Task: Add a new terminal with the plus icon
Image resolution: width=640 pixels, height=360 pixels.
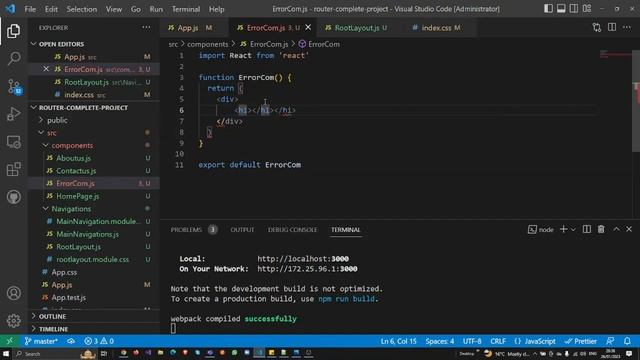Action: [563, 229]
